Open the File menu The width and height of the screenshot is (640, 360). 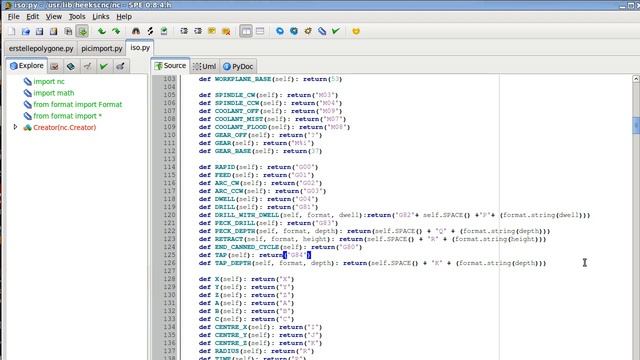[x=13, y=17]
